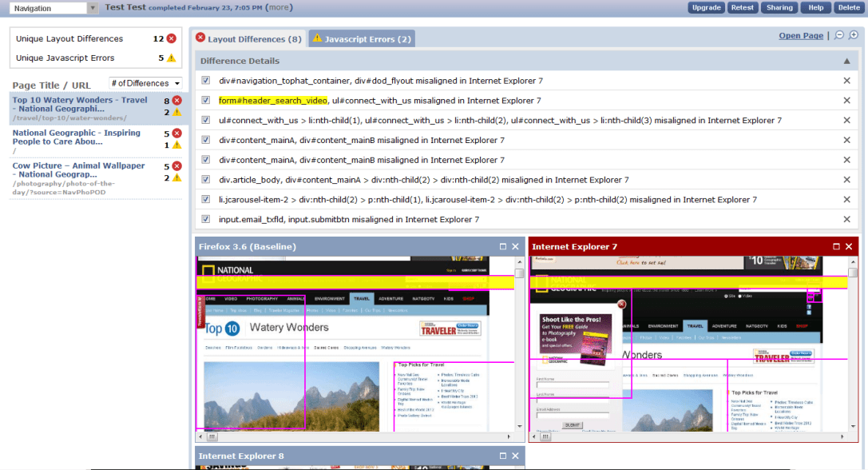
Task: Maximize the Firefox 3.6 (Baseline) panel
Action: [x=502, y=247]
